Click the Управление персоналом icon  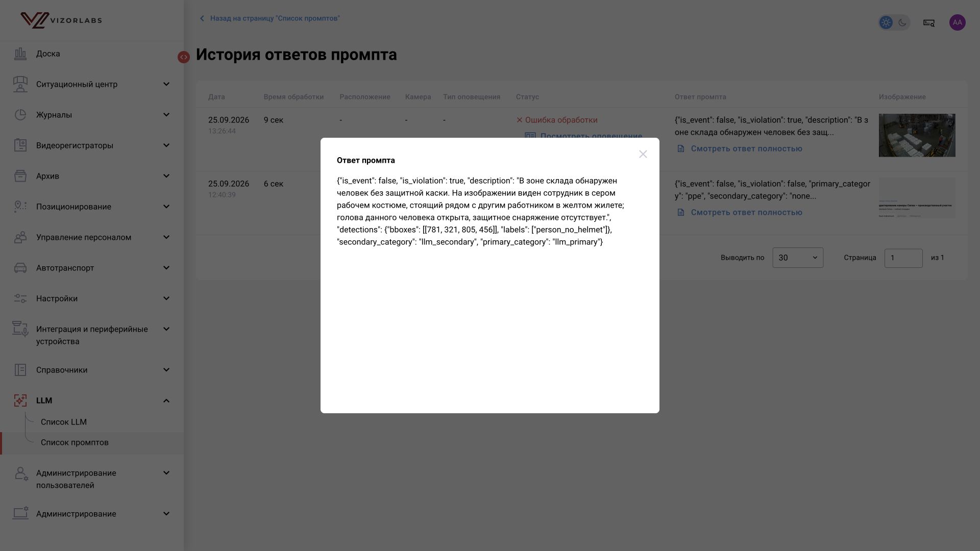point(20,237)
